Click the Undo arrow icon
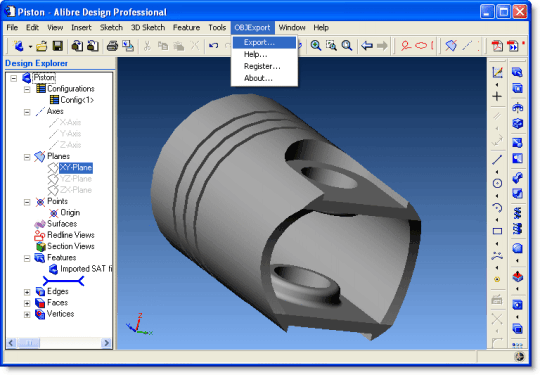This screenshot has height=375, width=540. pos(214,46)
